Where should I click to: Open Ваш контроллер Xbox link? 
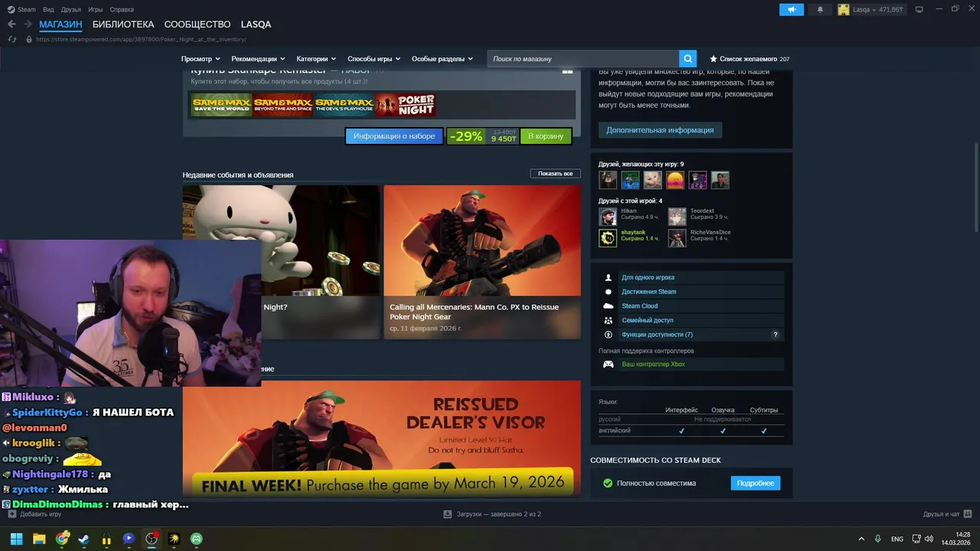(x=653, y=364)
